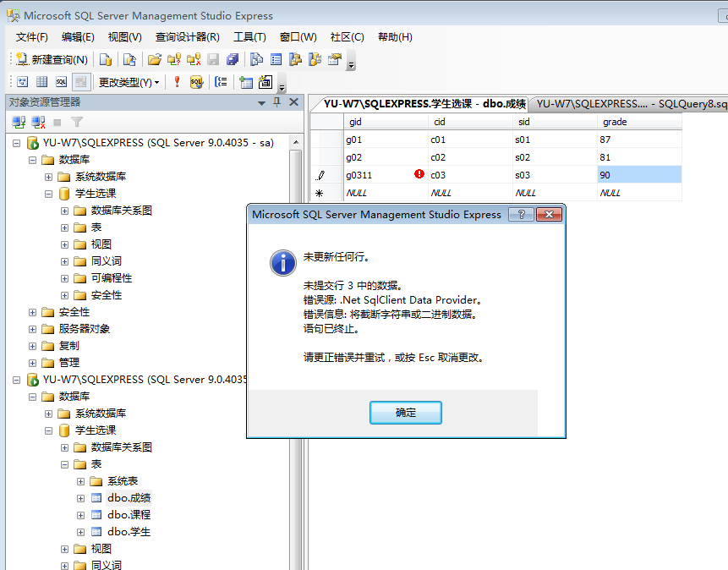
Task: Click the Object Explorer Disconnect icon
Action: (38, 122)
